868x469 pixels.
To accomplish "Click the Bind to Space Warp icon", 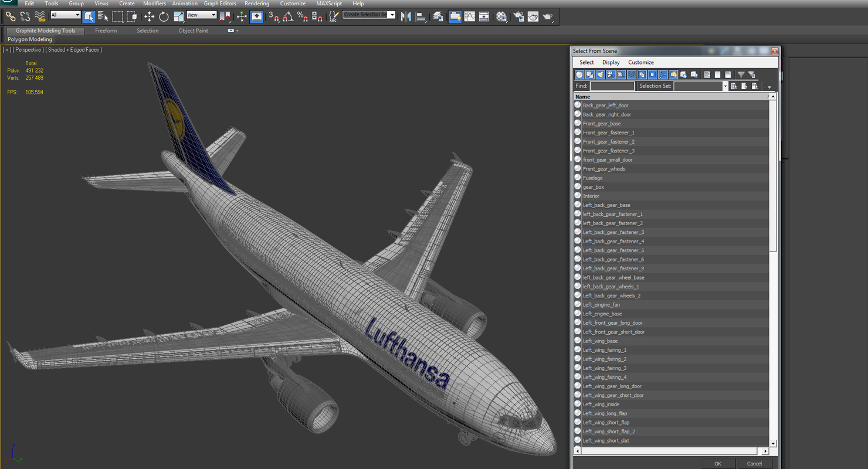I will click(x=39, y=16).
